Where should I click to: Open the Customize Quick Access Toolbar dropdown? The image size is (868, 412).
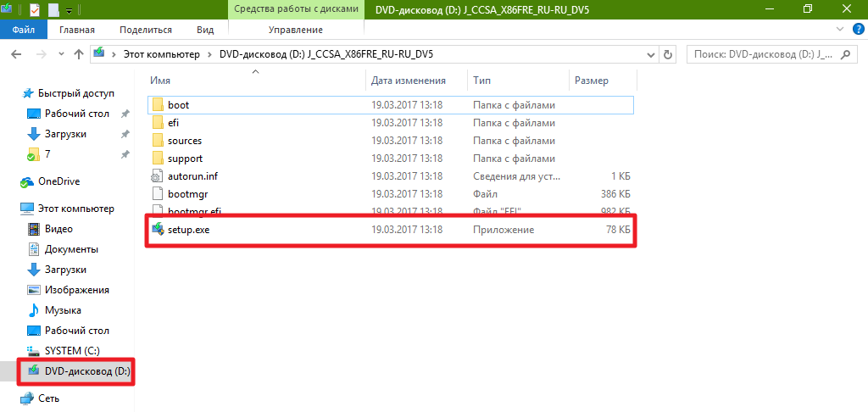(x=69, y=10)
